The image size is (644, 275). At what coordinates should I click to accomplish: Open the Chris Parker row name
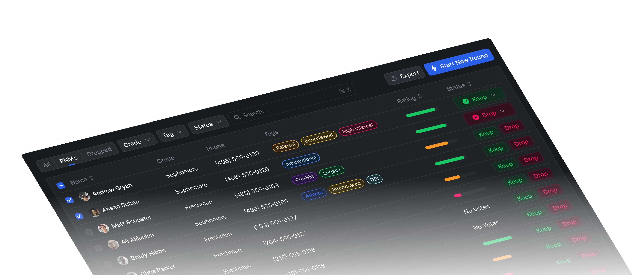pyautogui.click(x=157, y=270)
